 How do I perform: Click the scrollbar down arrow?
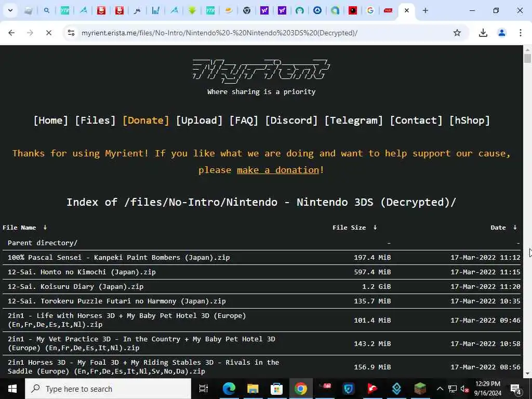coord(527,374)
